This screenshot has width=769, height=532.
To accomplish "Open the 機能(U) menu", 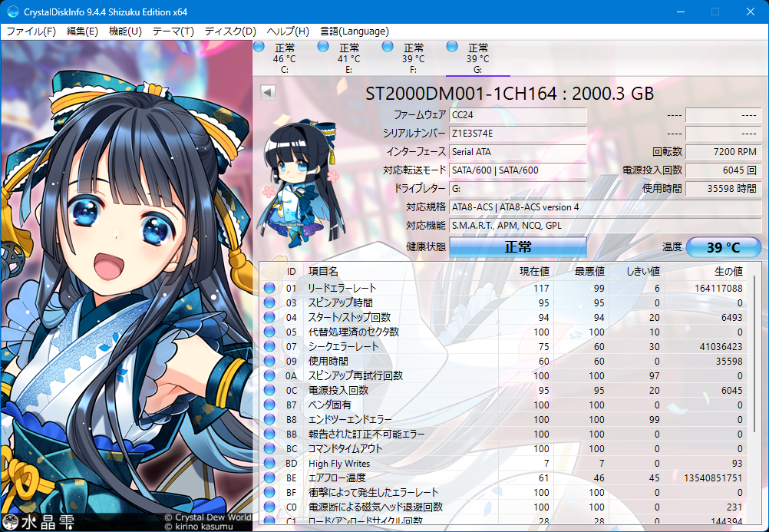I will point(125,31).
